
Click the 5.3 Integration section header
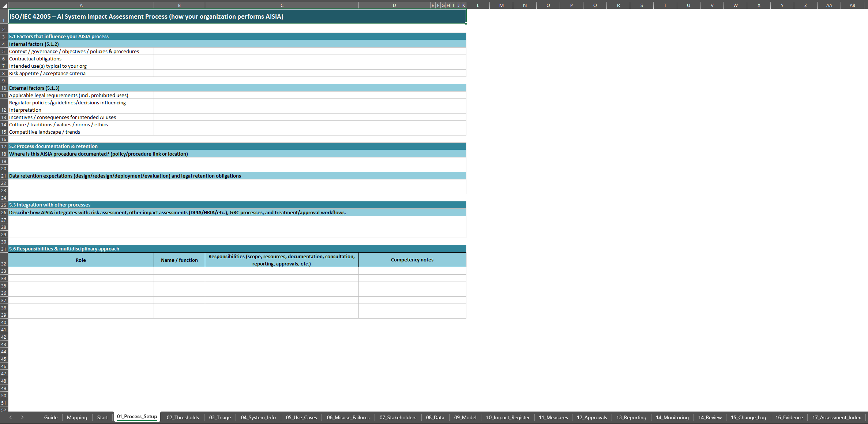237,205
